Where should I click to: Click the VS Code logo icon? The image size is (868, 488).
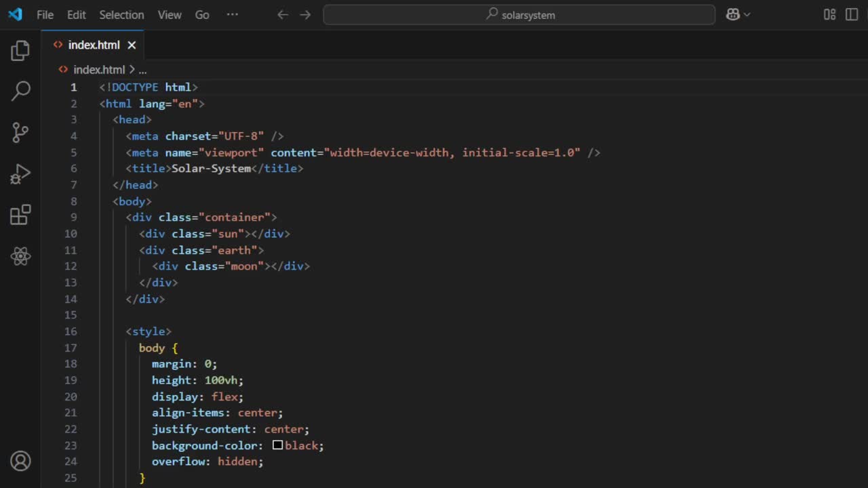pos(15,14)
